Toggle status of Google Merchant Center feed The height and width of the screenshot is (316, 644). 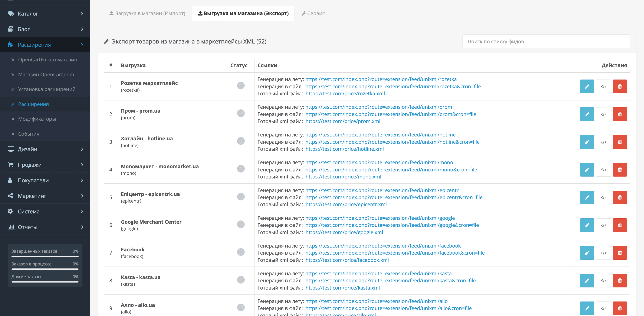click(241, 224)
